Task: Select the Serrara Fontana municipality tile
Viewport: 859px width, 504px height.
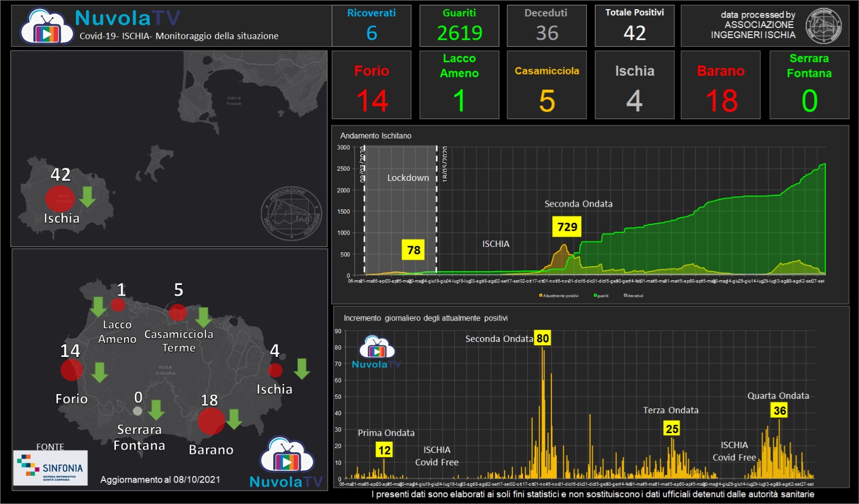Action: pyautogui.click(x=809, y=85)
